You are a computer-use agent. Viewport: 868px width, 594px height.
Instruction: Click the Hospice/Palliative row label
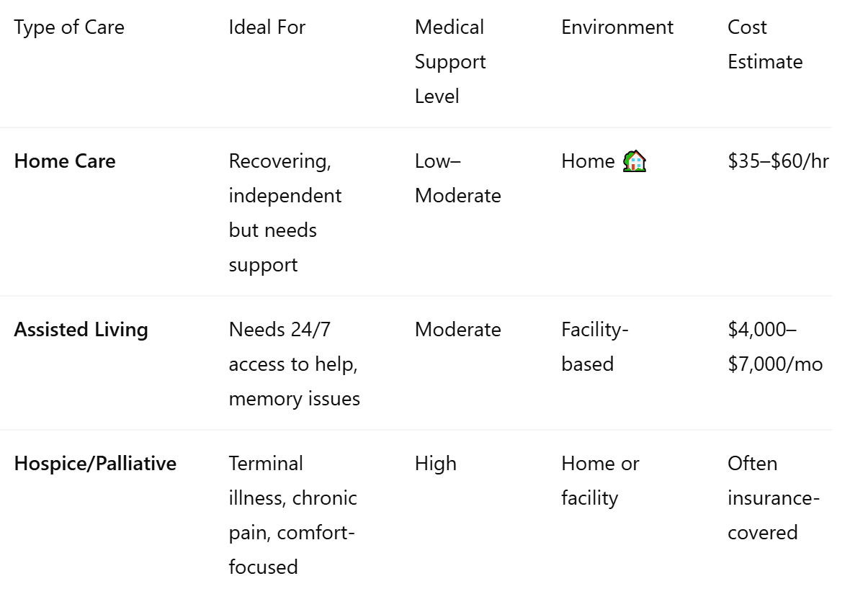(95, 463)
